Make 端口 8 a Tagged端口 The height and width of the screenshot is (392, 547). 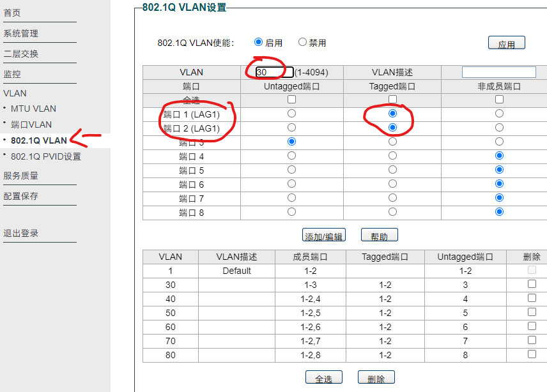tap(393, 211)
